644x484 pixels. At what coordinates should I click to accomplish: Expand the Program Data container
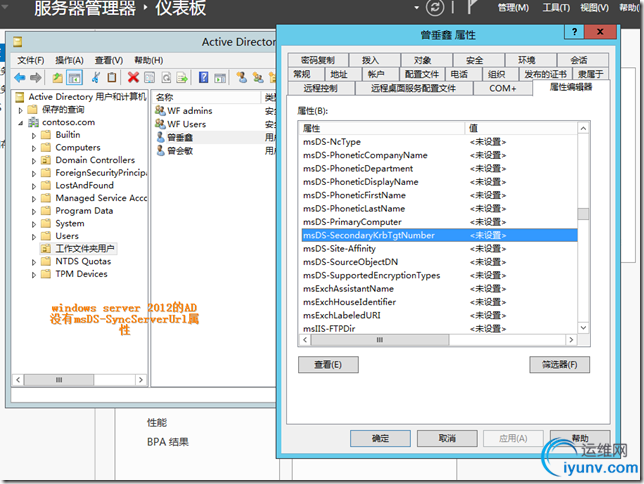pos(34,212)
